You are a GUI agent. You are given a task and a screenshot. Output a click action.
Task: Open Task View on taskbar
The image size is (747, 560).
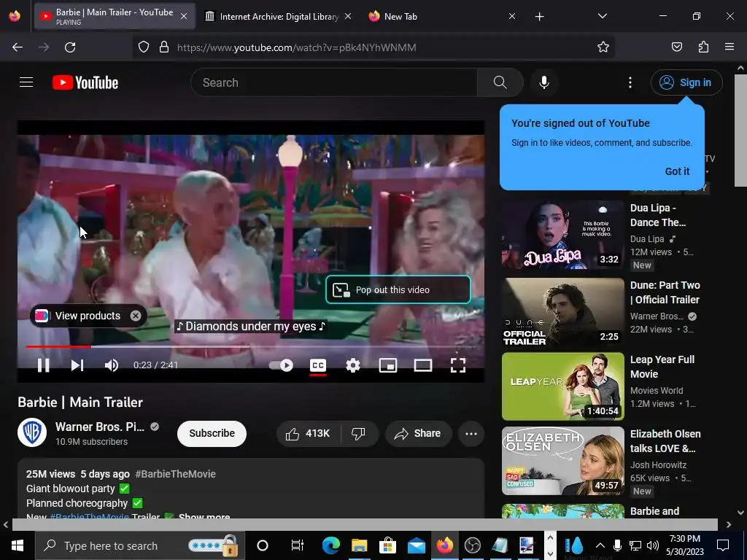point(298,545)
